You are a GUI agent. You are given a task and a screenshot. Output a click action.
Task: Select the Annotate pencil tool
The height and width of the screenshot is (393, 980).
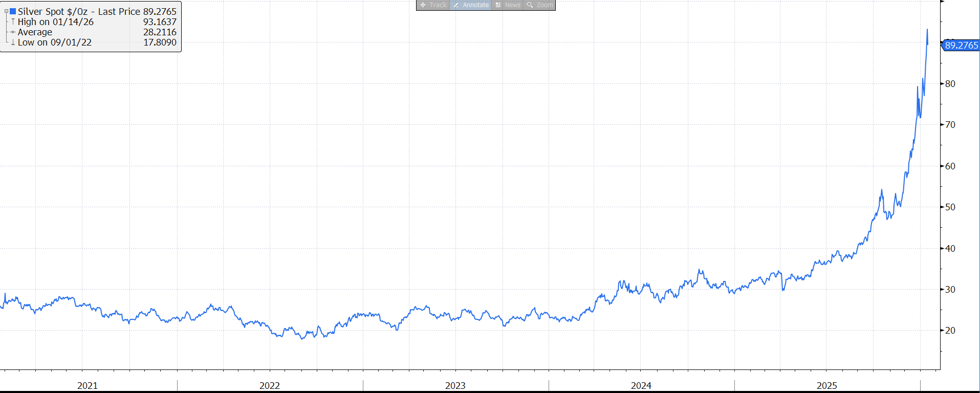pos(470,5)
